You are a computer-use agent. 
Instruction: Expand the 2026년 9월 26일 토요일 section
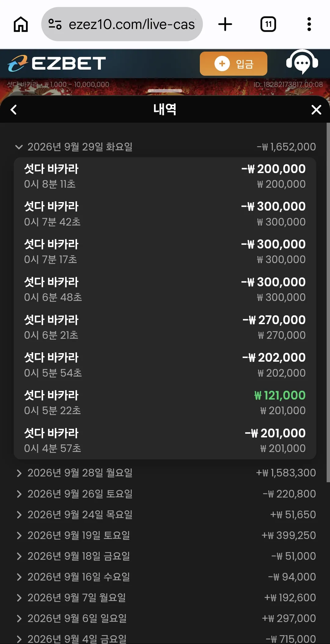(x=165, y=494)
